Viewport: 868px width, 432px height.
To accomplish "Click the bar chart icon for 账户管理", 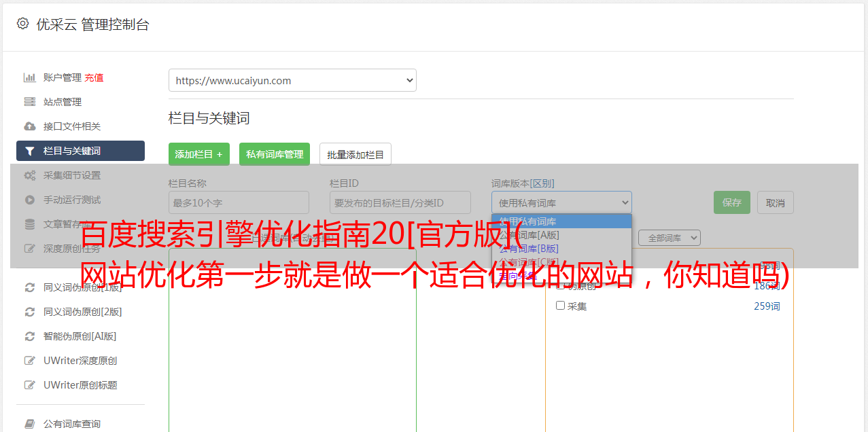I will coord(29,77).
